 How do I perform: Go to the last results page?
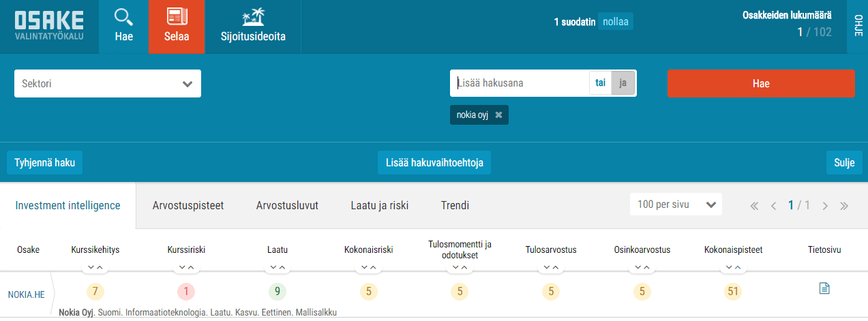pyautogui.click(x=844, y=205)
